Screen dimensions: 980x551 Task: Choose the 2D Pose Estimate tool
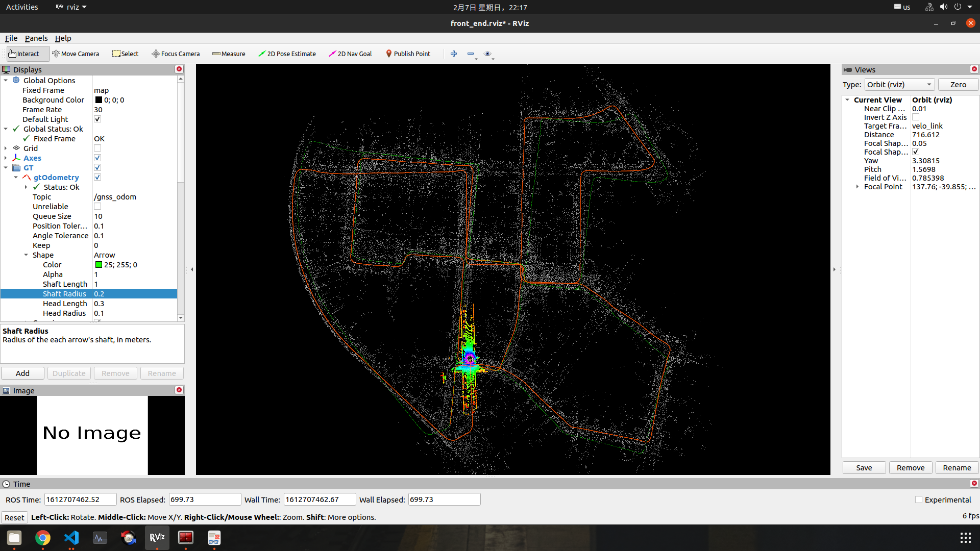pyautogui.click(x=287, y=54)
